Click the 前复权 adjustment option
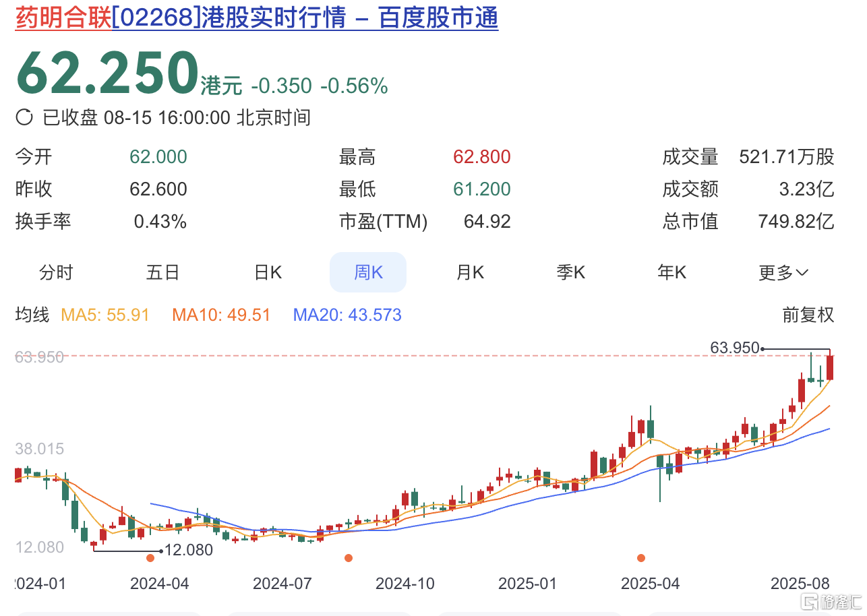 click(x=808, y=315)
